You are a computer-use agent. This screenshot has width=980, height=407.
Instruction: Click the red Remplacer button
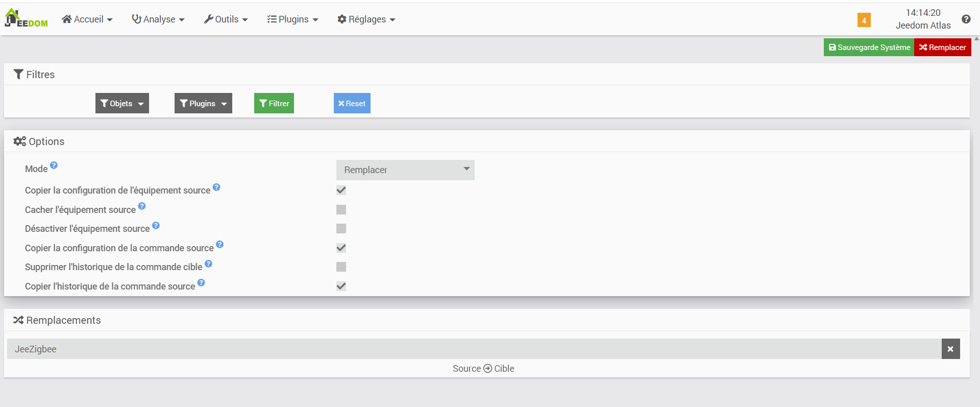coord(942,47)
